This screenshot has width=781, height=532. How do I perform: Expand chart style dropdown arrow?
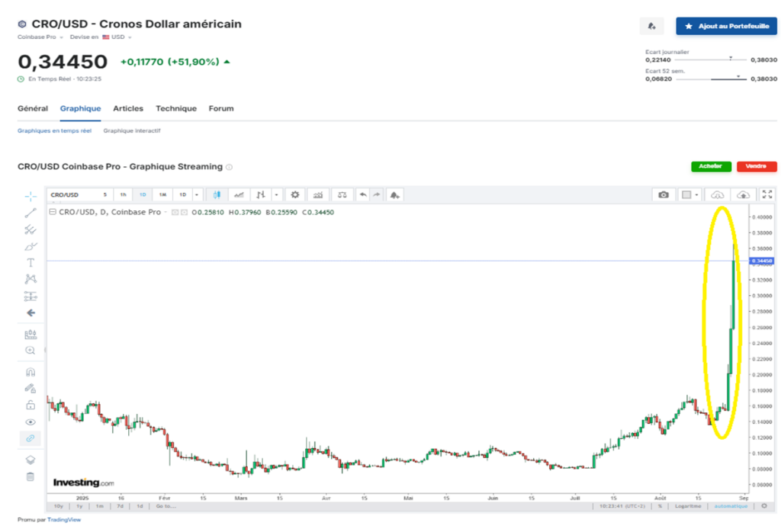click(276, 194)
